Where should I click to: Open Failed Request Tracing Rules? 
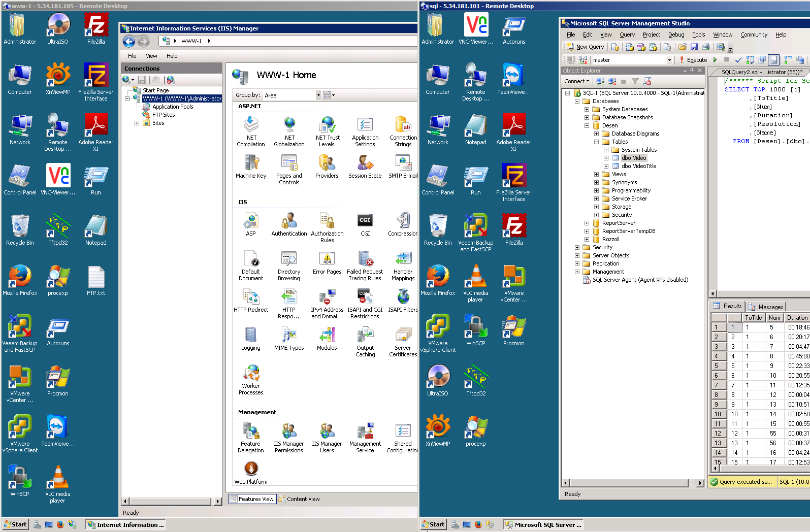pos(365,265)
